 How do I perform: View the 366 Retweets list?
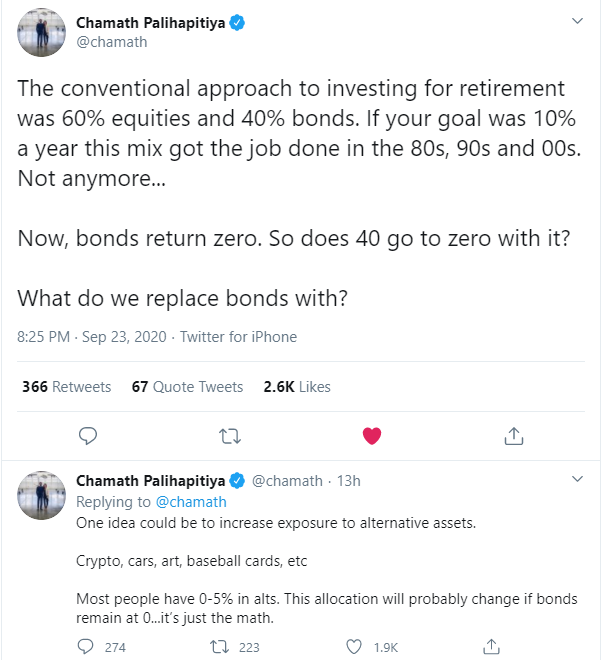tap(67, 386)
